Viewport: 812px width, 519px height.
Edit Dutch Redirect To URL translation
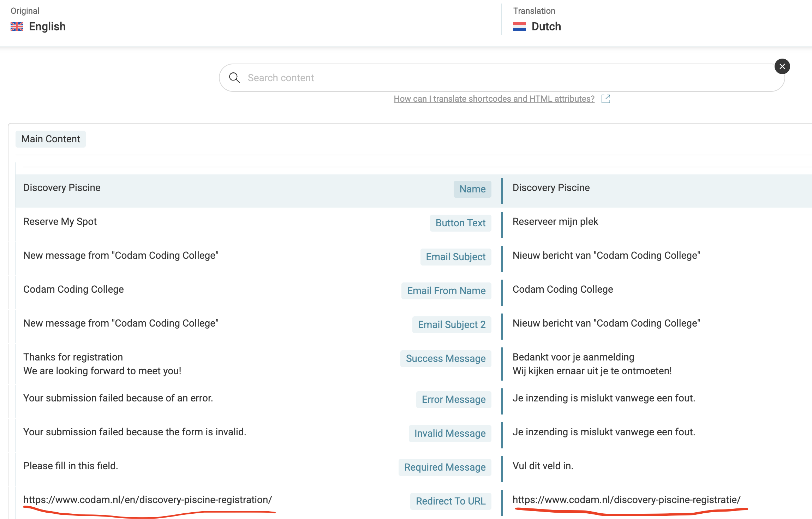[626, 500]
